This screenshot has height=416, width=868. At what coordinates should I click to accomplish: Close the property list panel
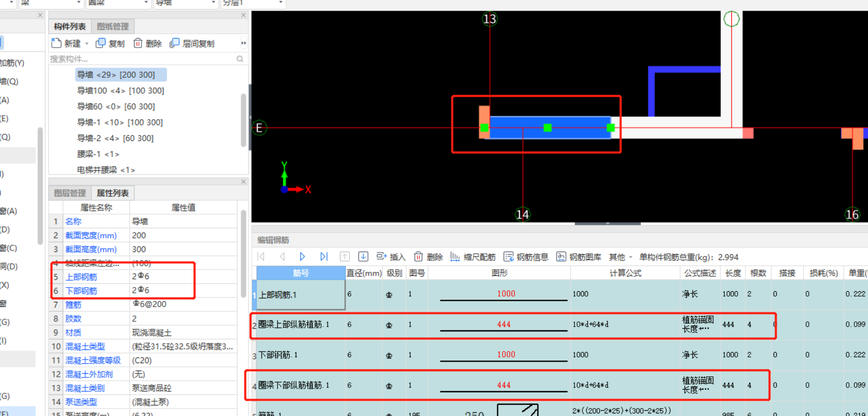coord(243,182)
